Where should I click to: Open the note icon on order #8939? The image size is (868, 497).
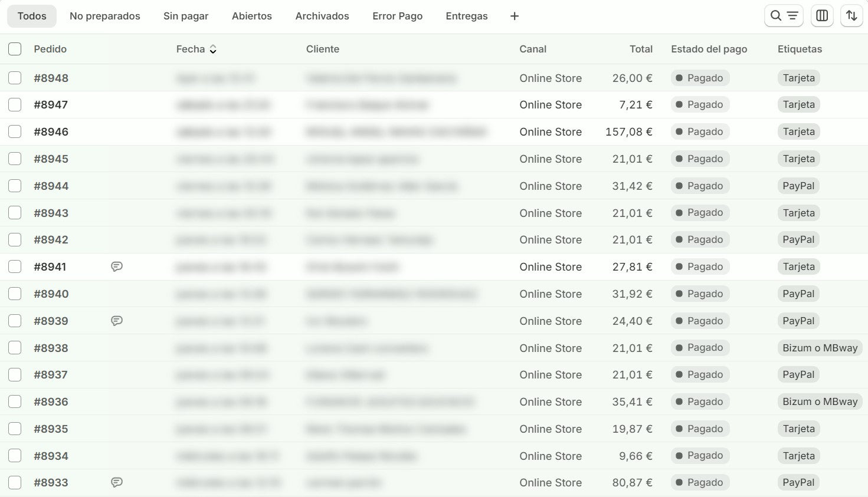(117, 321)
